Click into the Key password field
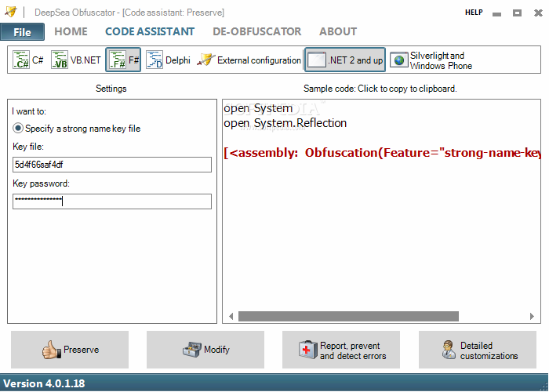549x392 pixels. pyautogui.click(x=112, y=201)
